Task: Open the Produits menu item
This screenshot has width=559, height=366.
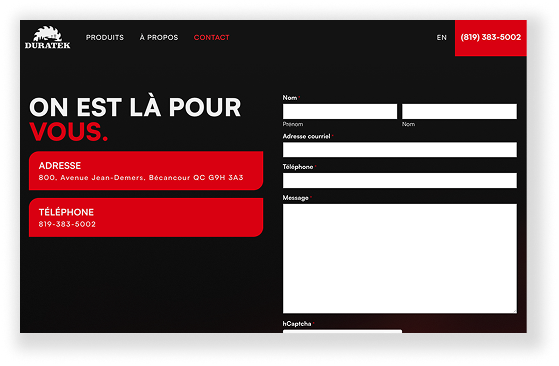Action: pos(105,37)
